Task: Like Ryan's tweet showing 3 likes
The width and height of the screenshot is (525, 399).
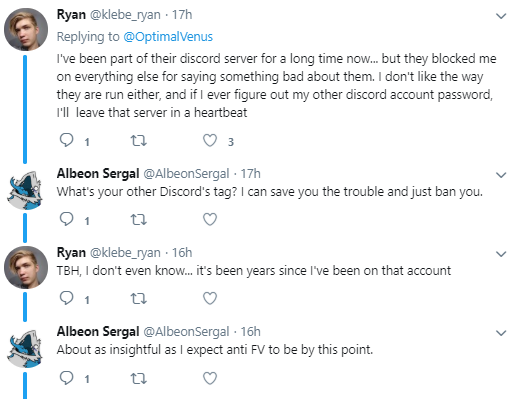Action: click(x=210, y=141)
